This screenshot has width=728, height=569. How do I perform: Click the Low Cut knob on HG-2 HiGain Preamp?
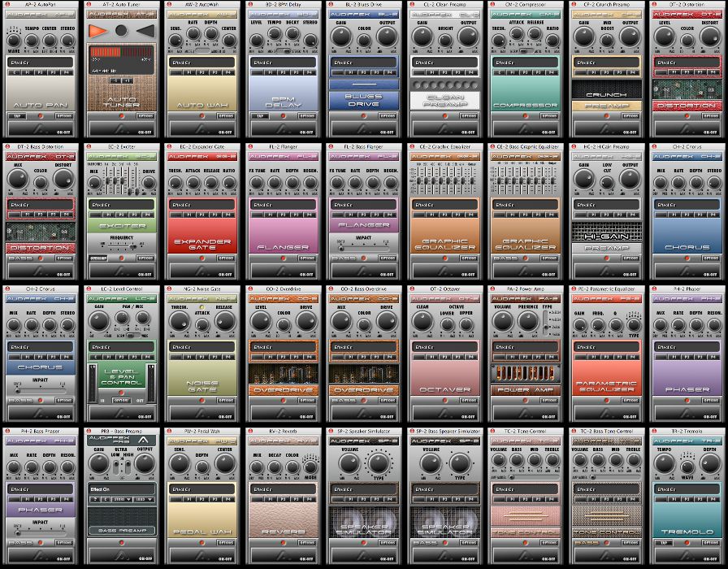[607, 183]
